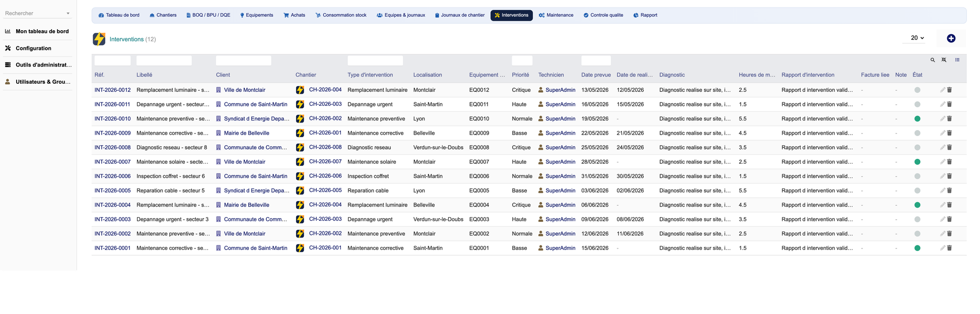
Task: Expand the Rechercher dropdown arrow
Action: pos(68,14)
